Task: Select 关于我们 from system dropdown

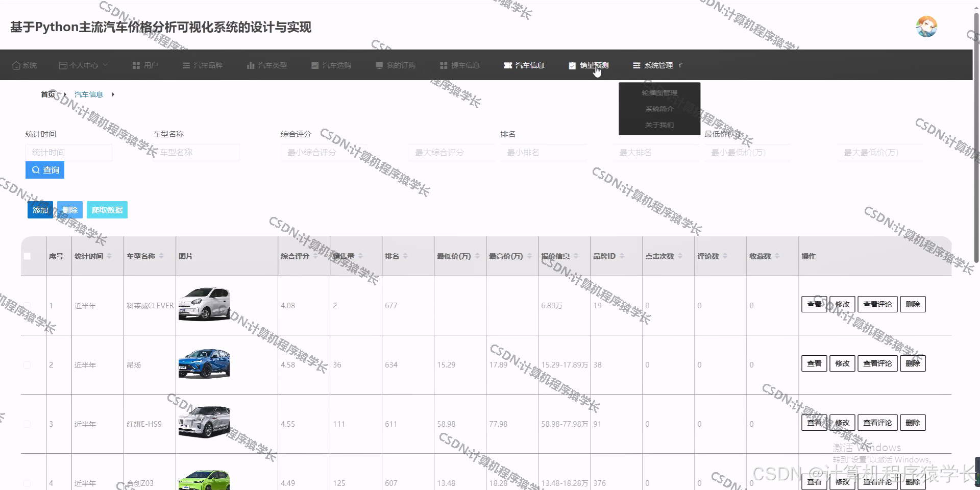Action: [659, 125]
